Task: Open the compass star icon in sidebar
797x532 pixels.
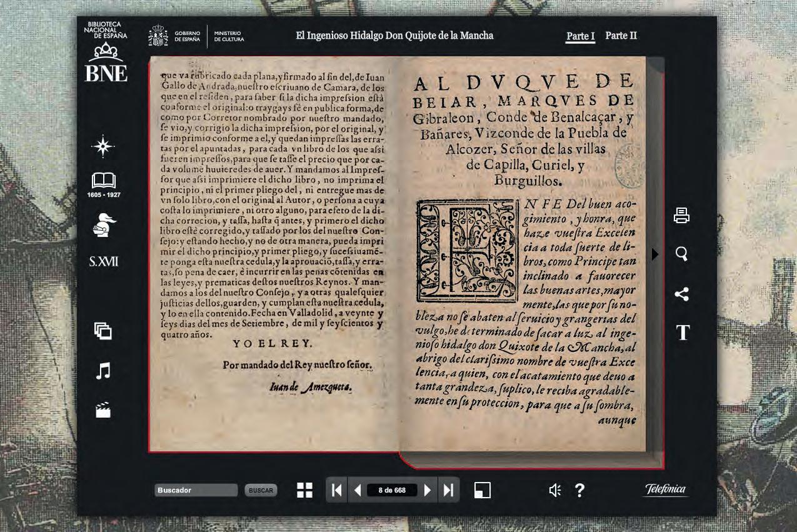Action: [103, 146]
